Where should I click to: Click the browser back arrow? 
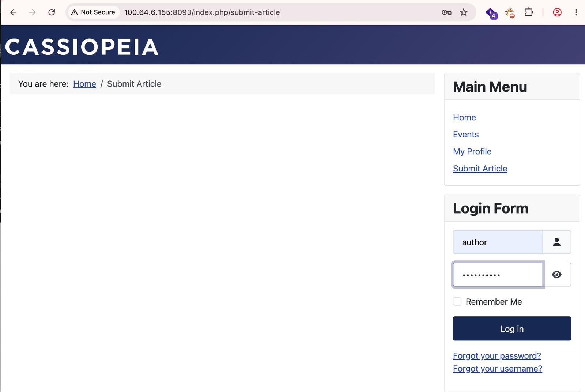(x=14, y=12)
